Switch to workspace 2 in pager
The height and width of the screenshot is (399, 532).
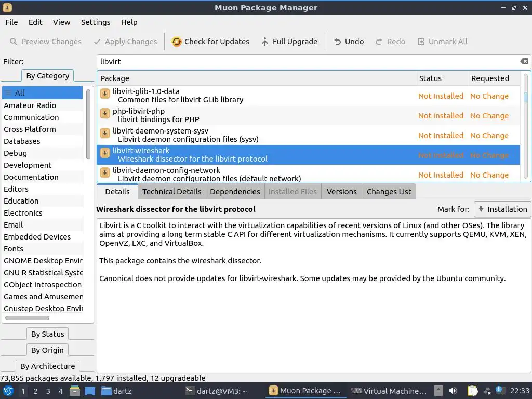[x=36, y=391]
